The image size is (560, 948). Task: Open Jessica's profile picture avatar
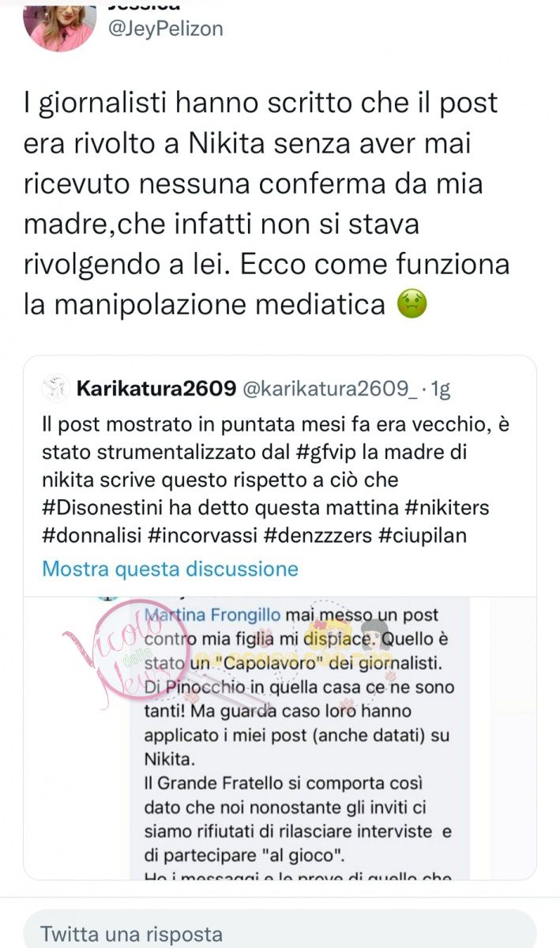coord(61,22)
